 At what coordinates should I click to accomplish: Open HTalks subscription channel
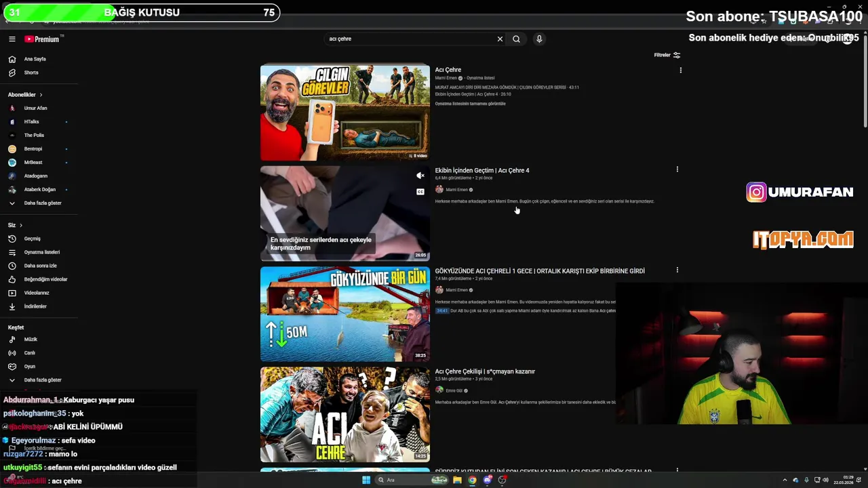31,121
